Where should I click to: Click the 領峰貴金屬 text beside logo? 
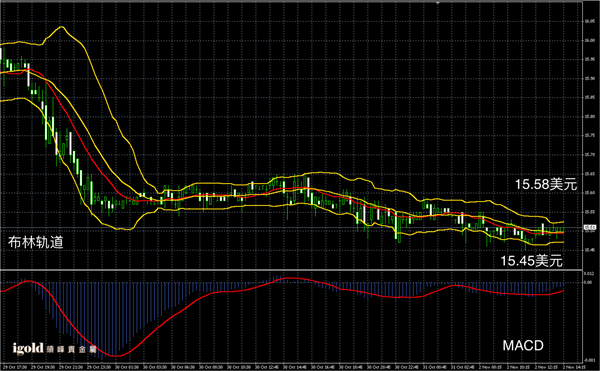[71, 350]
